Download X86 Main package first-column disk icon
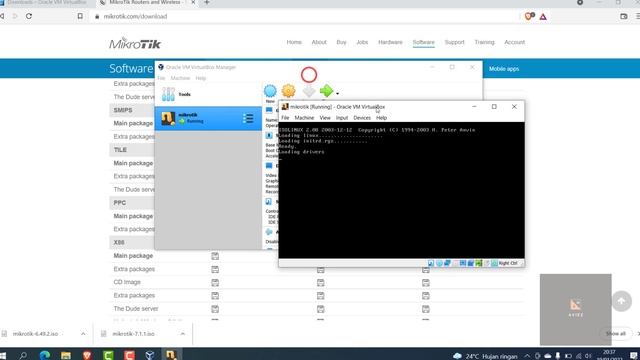640x360 pixels. [215, 256]
